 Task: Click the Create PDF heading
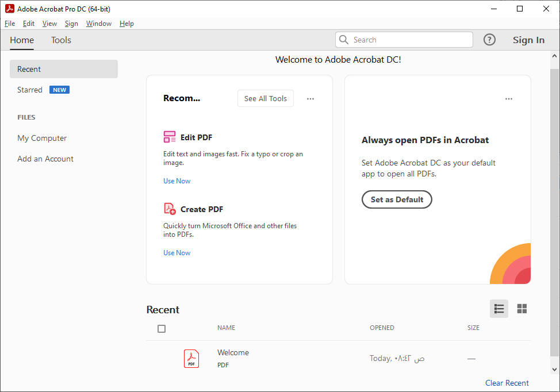pos(201,209)
